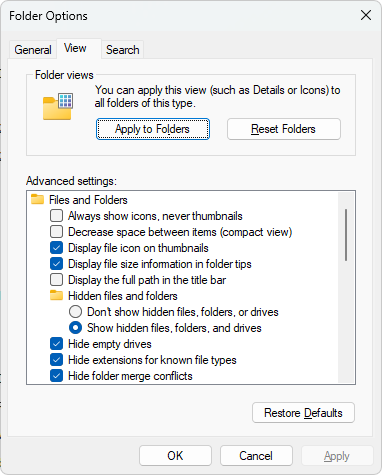
Task: Click the Apply to Folders button
Action: pyautogui.click(x=153, y=129)
